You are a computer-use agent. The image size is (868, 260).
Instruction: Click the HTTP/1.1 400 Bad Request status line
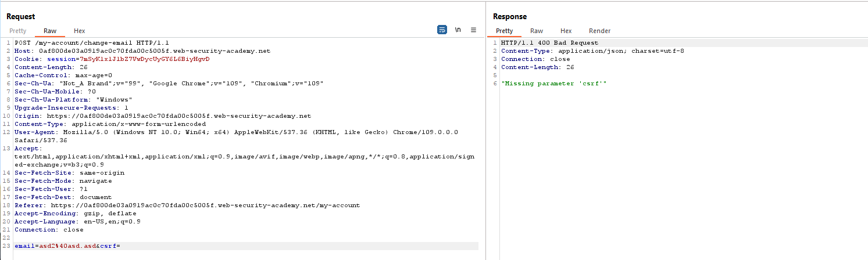pos(549,43)
